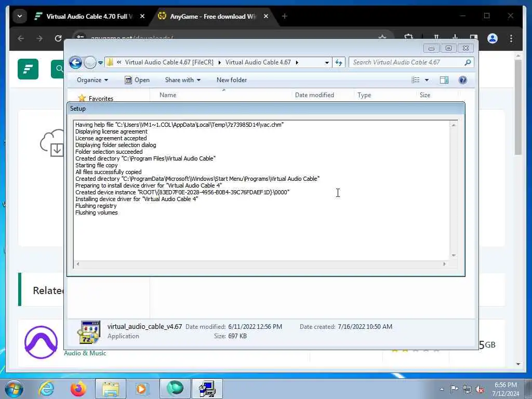Click the Setup log scroll up arrow

click(453, 125)
